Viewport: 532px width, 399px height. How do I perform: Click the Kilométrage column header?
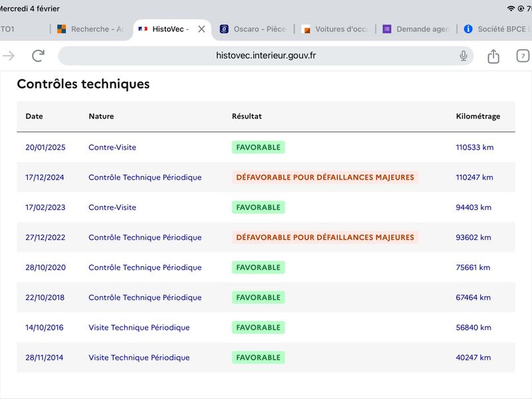click(x=477, y=116)
